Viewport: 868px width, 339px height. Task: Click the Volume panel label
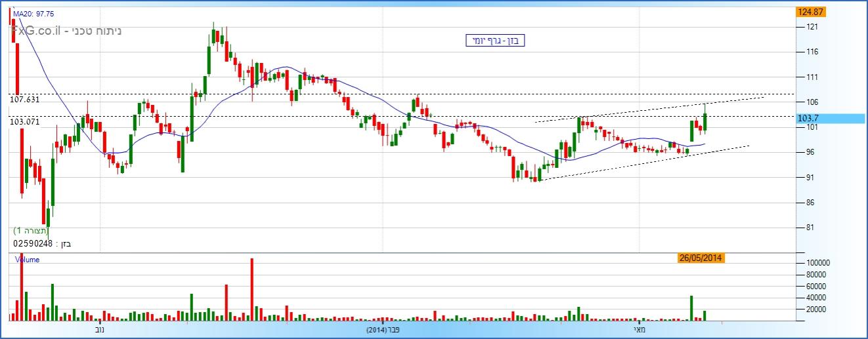click(28, 260)
